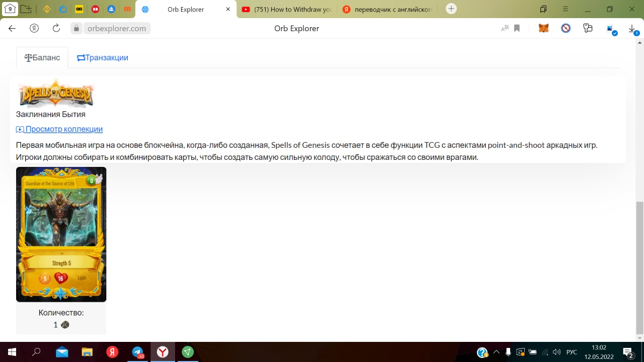Switch to the YouTube How to Withdraw tab

pos(287,9)
